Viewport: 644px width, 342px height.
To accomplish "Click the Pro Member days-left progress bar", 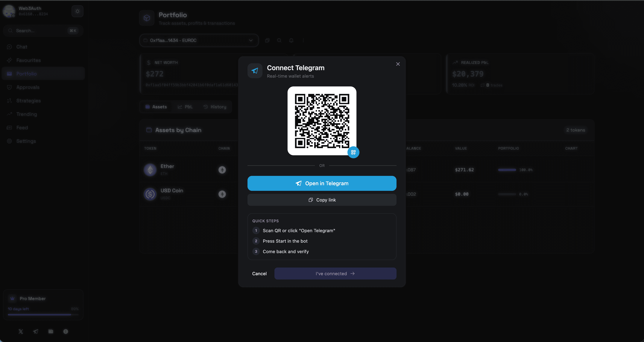I will (43, 315).
